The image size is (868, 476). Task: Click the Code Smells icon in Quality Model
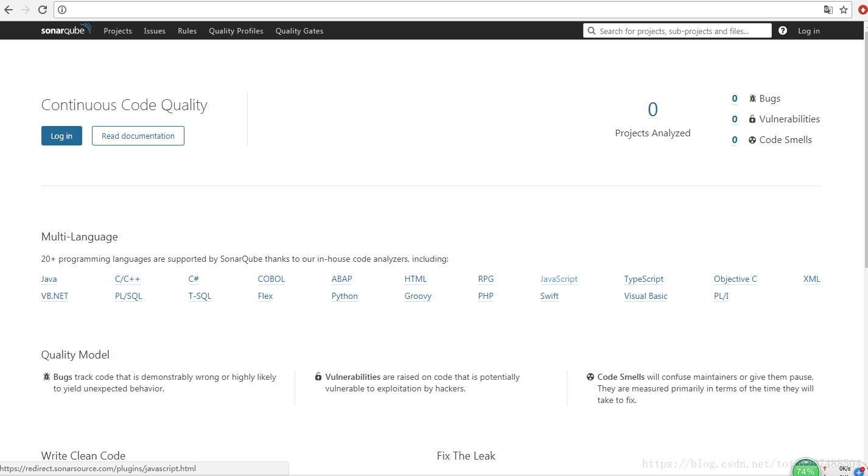(x=590, y=377)
